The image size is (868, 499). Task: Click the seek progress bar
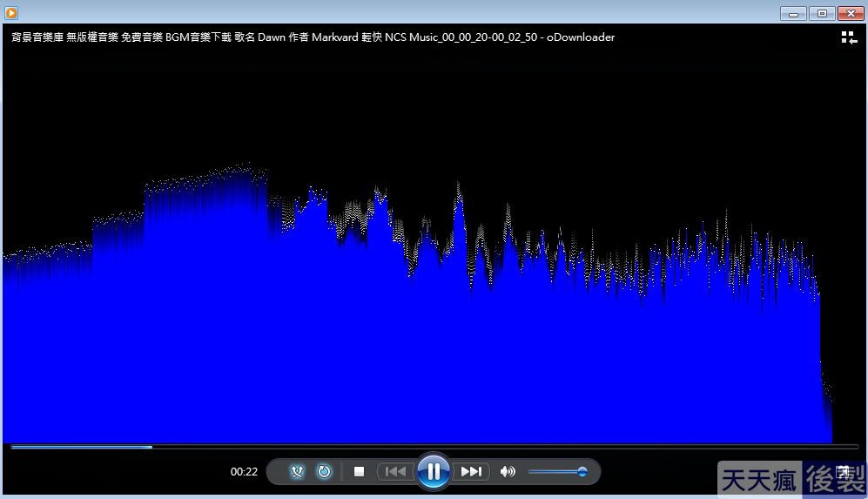pos(434,447)
